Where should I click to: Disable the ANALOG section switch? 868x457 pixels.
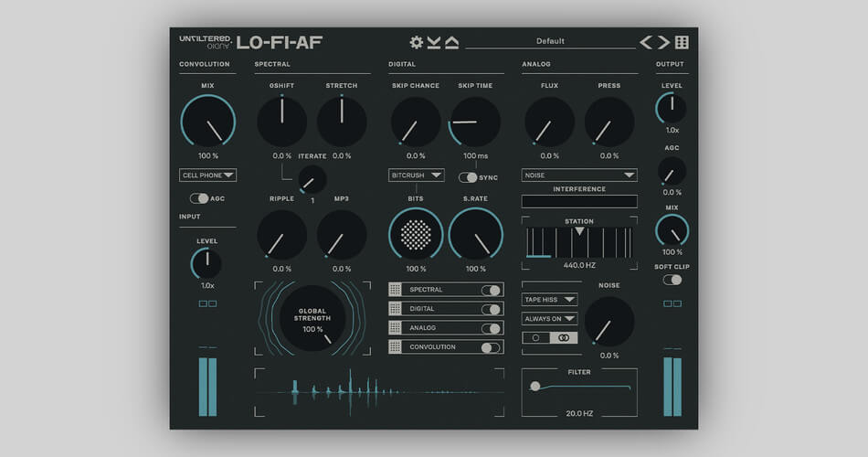pyautogui.click(x=491, y=328)
